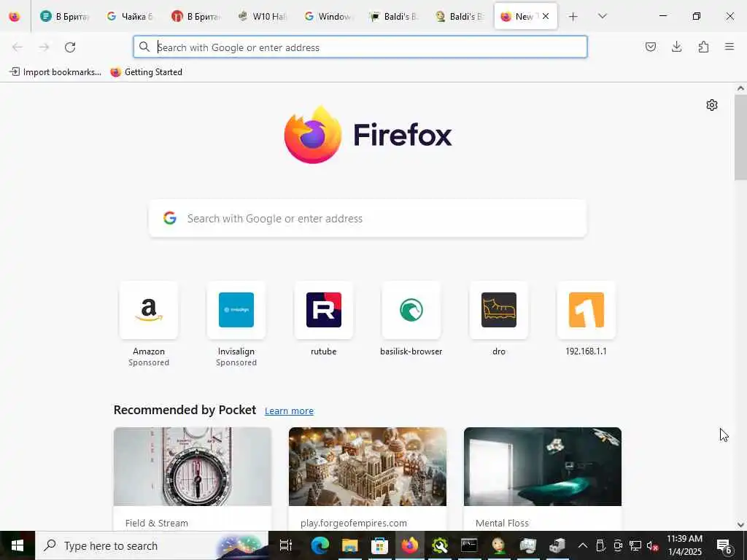Open Command Prompt from taskbar

(469, 545)
